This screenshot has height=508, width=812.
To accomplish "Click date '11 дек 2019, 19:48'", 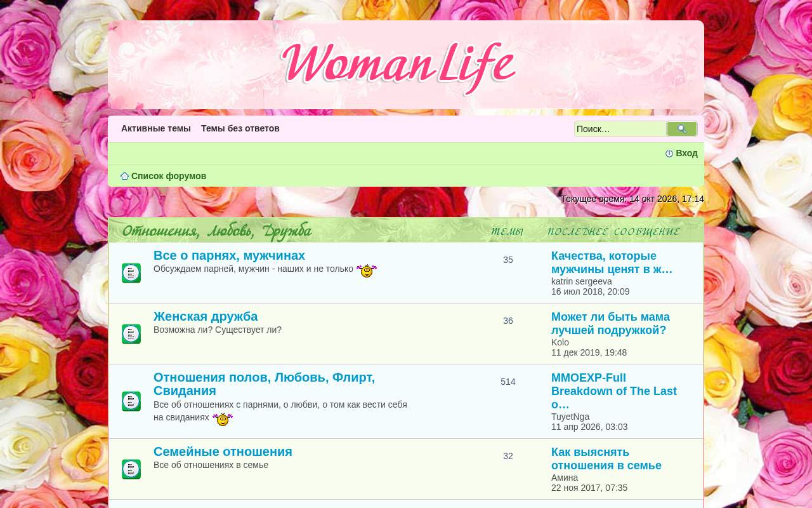I will tap(589, 352).
